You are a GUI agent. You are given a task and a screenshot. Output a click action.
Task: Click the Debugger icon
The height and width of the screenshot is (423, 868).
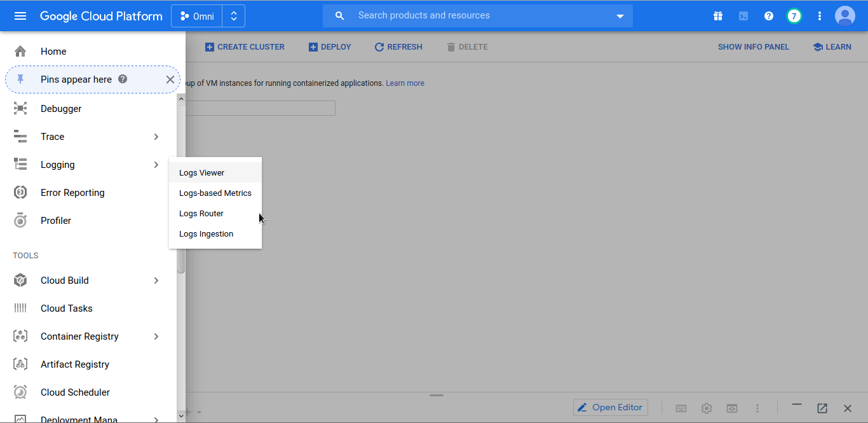pyautogui.click(x=20, y=109)
